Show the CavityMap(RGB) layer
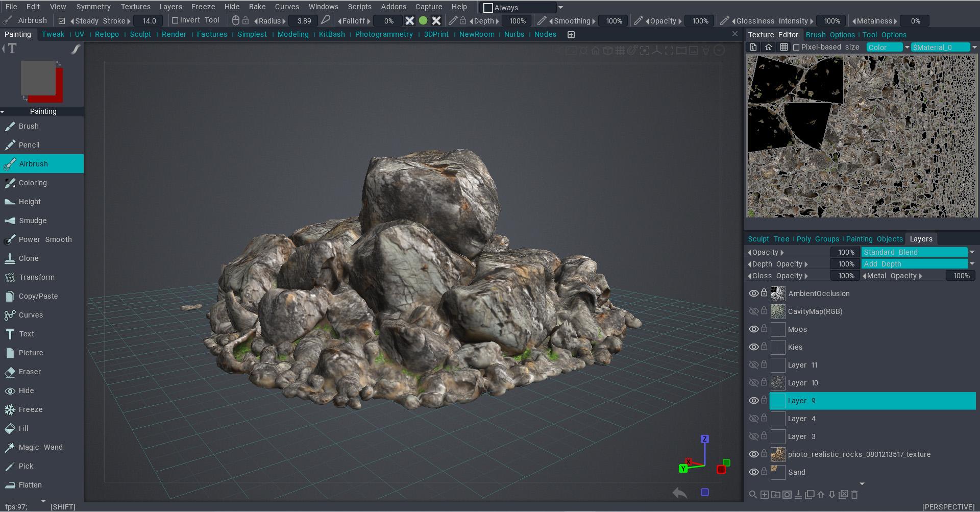 click(753, 311)
